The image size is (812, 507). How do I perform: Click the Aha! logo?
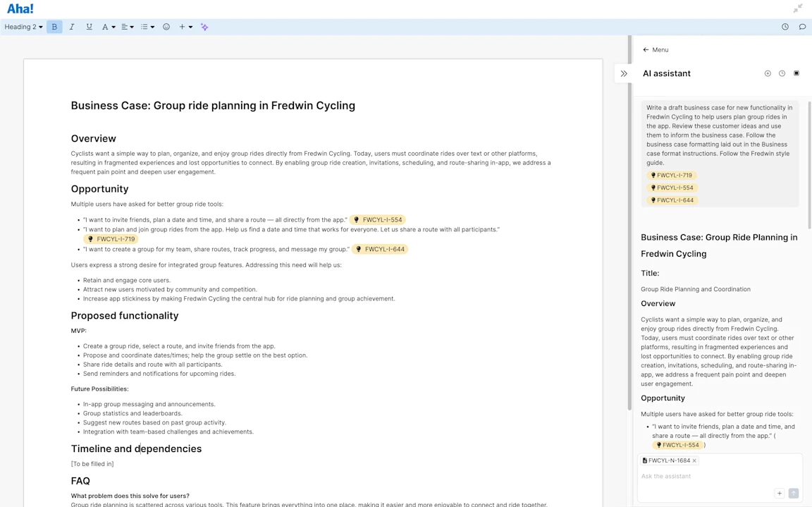click(20, 8)
